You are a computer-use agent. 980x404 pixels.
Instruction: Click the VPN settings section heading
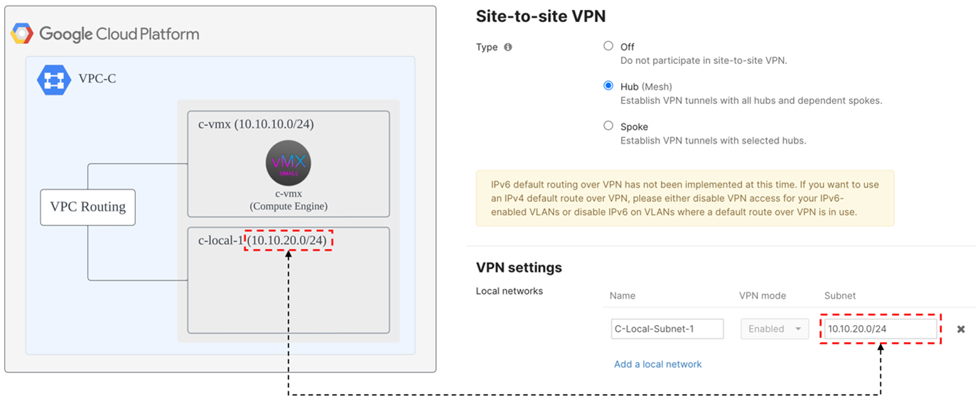coord(519,267)
